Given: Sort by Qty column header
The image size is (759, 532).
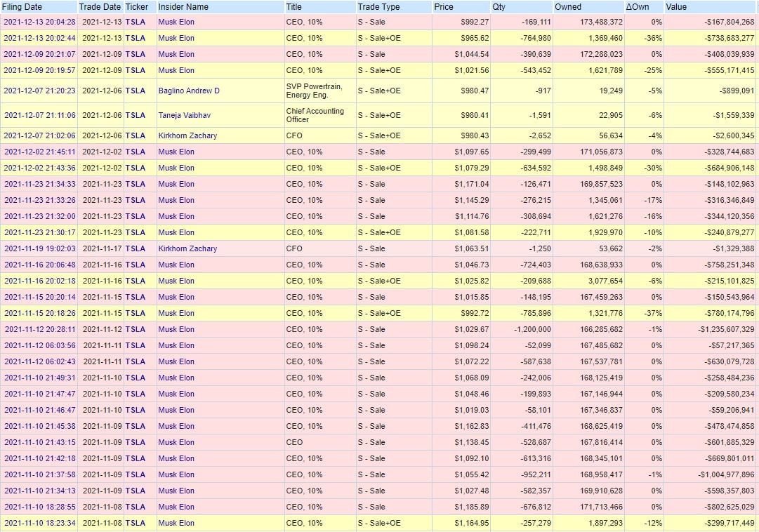Looking at the screenshot, I should (499, 7).
